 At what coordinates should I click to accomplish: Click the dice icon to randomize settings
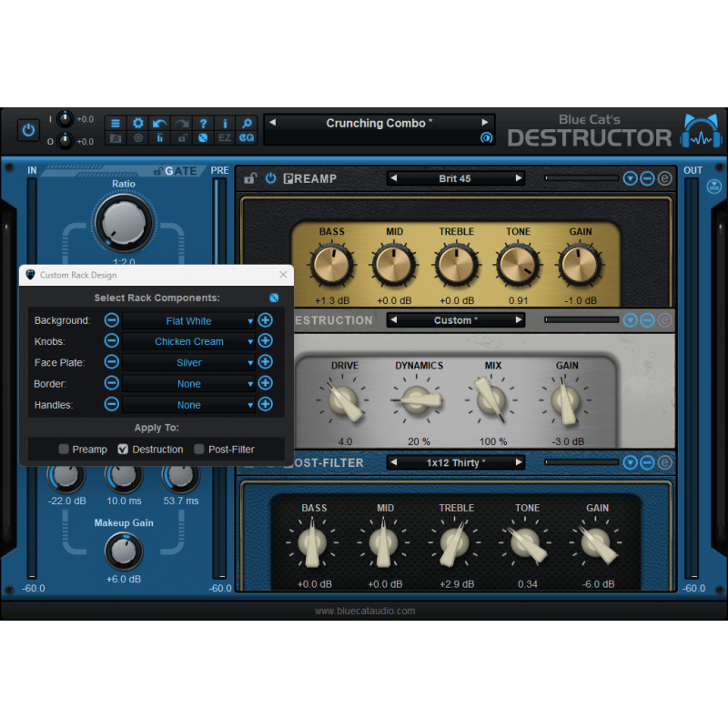202,138
